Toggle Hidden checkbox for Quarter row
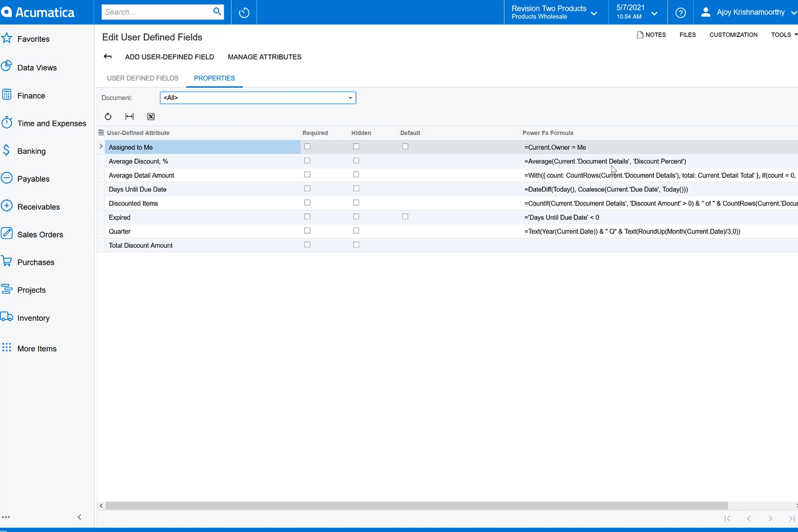The image size is (798, 532). (x=356, y=231)
